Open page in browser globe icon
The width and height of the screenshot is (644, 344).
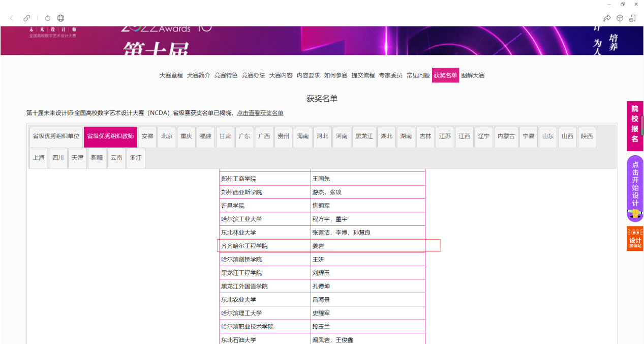(x=61, y=18)
